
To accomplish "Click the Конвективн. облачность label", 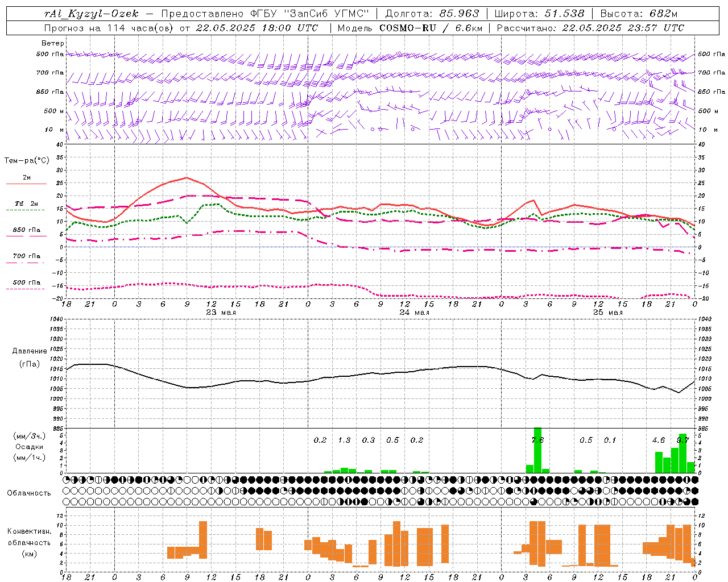I will (30, 537).
